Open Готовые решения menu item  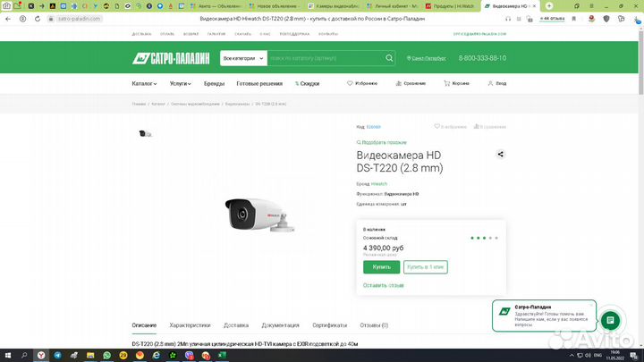(x=259, y=83)
